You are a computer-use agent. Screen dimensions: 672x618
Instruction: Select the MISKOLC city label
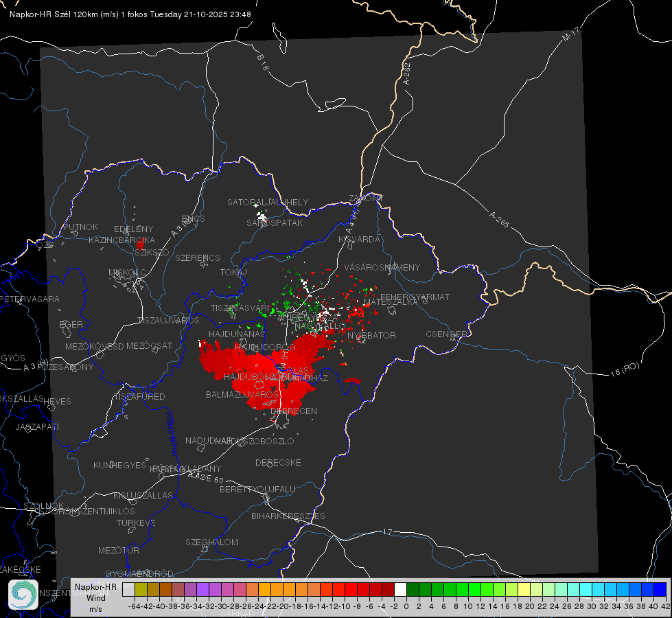127,273
